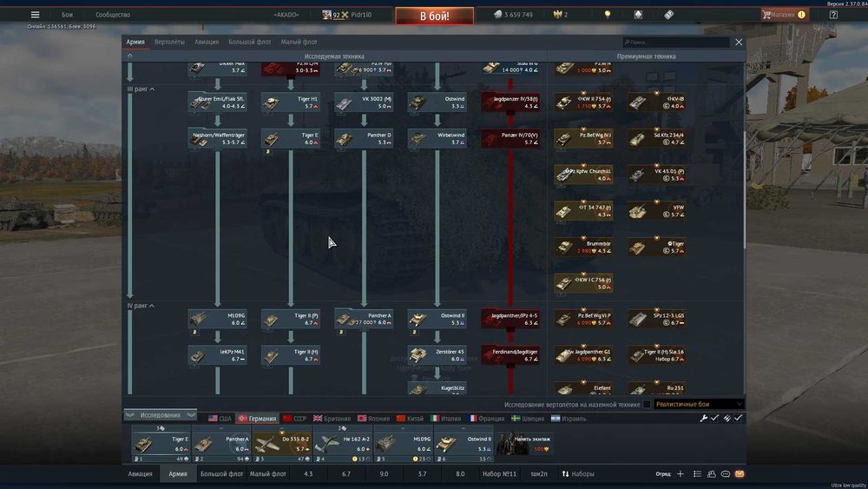Select Tiger II (H) in the research tree
868x489 pixels.
[x=291, y=355]
